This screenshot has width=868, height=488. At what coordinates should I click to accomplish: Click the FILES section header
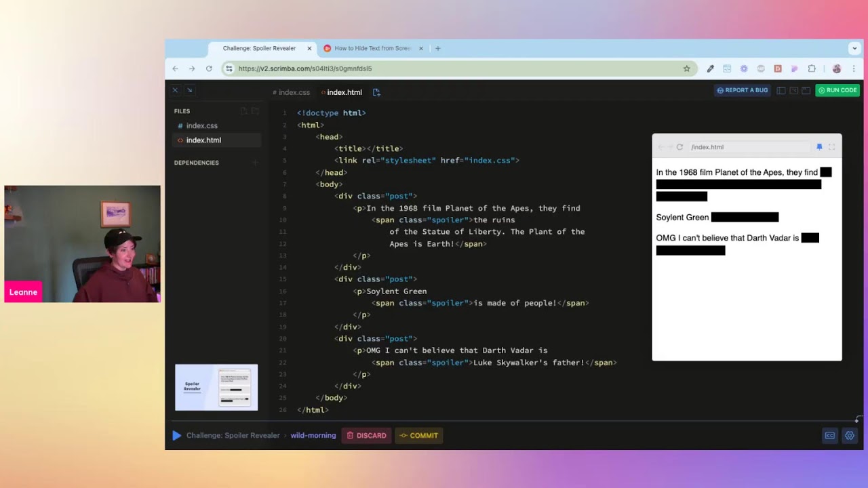[x=182, y=111]
